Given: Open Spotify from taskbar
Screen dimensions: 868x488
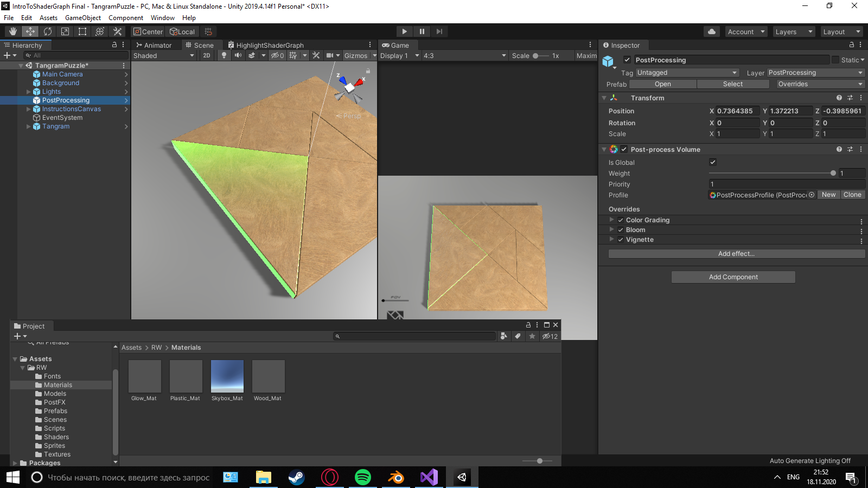Looking at the screenshot, I should tap(362, 477).
